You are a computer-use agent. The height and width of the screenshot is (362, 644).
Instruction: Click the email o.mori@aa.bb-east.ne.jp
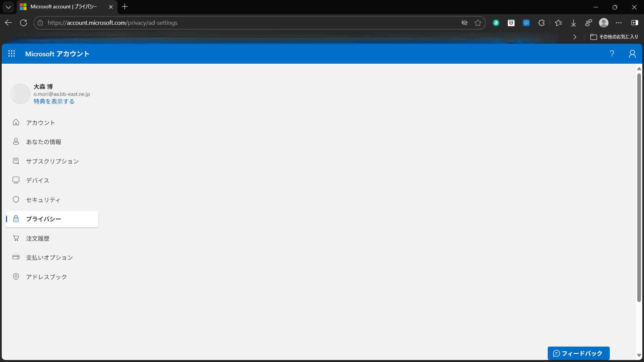(62, 94)
